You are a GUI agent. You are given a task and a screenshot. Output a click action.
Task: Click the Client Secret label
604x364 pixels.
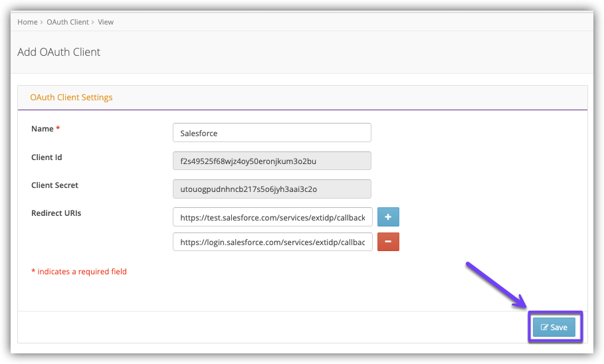pyautogui.click(x=54, y=185)
